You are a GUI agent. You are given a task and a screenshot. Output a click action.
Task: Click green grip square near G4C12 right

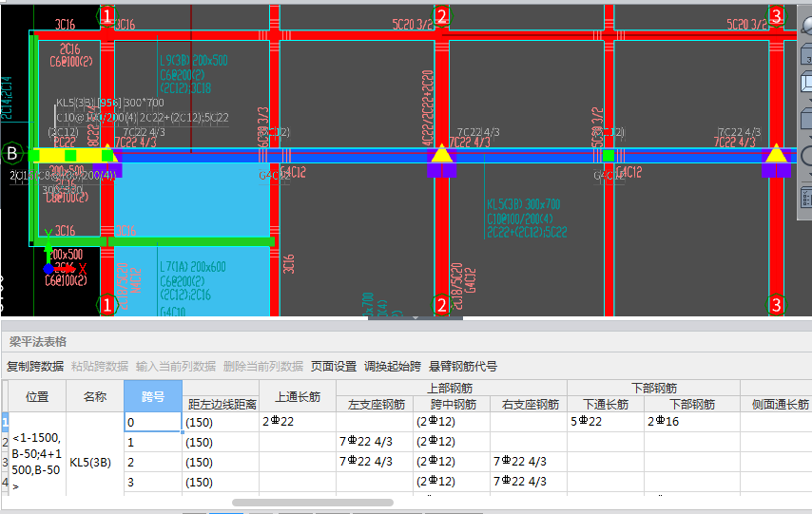coord(609,155)
